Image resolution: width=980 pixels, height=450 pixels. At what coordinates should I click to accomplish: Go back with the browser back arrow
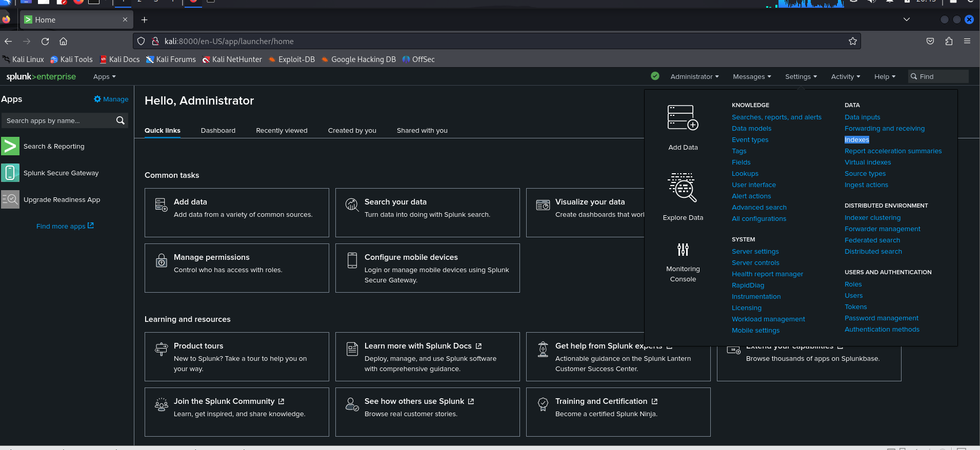click(x=8, y=42)
